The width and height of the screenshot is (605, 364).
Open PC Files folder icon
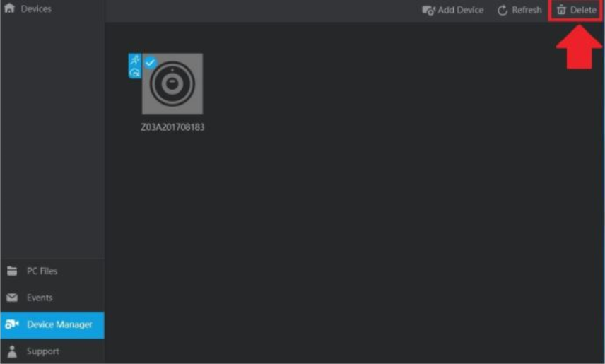coord(12,271)
